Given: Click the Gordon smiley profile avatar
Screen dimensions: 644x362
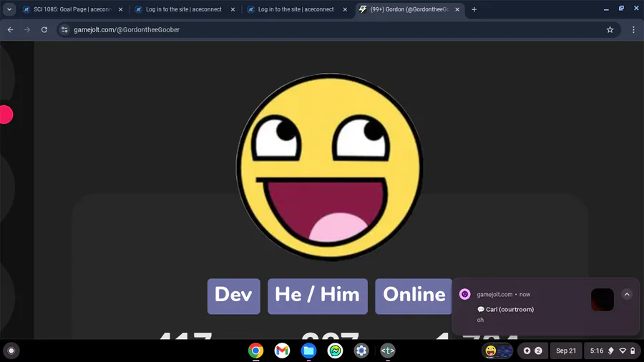Looking at the screenshot, I should pos(329,167).
